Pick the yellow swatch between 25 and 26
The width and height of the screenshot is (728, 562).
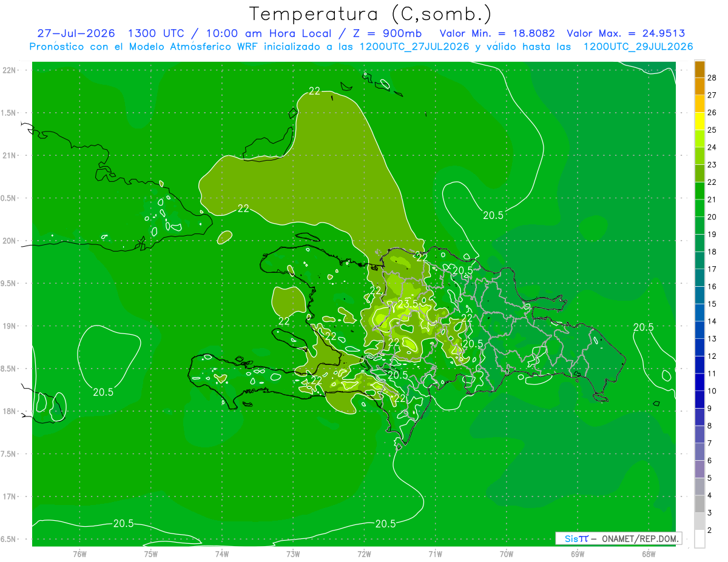click(x=699, y=121)
